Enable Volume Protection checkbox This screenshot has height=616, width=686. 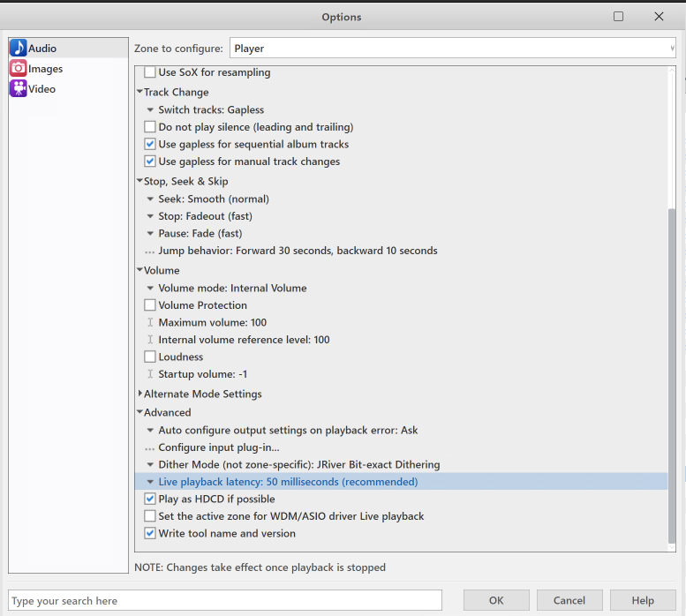tap(150, 305)
